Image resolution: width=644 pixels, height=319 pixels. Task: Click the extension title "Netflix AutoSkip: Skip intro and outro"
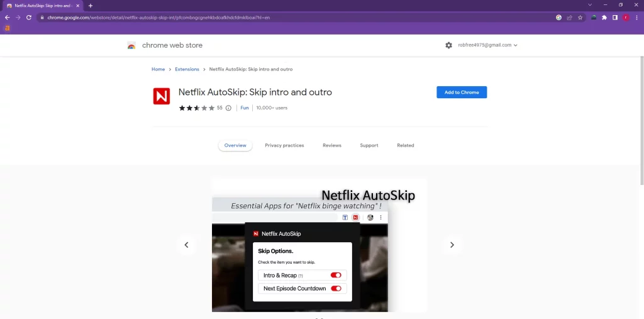(255, 92)
